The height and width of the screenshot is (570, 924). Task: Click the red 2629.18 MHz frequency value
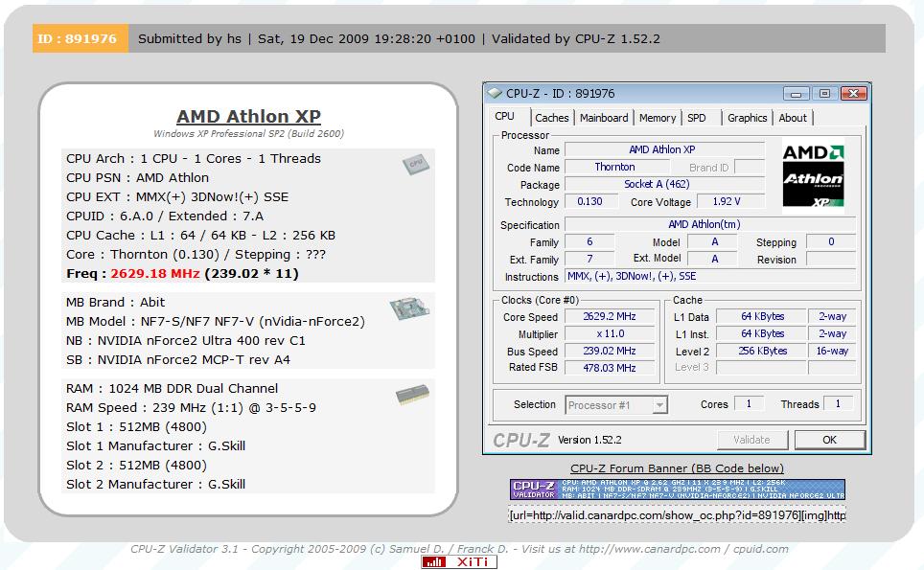coord(155,274)
